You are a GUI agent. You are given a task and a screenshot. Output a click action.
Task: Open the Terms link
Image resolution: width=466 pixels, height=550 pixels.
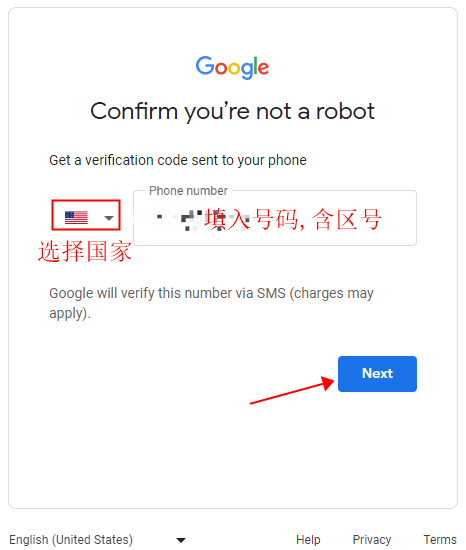(440, 539)
